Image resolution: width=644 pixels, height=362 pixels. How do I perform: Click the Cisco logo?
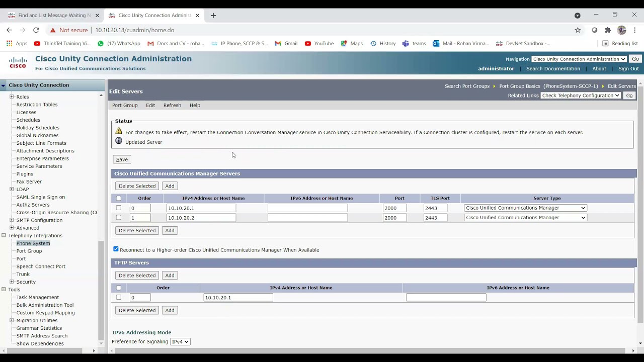(x=18, y=63)
